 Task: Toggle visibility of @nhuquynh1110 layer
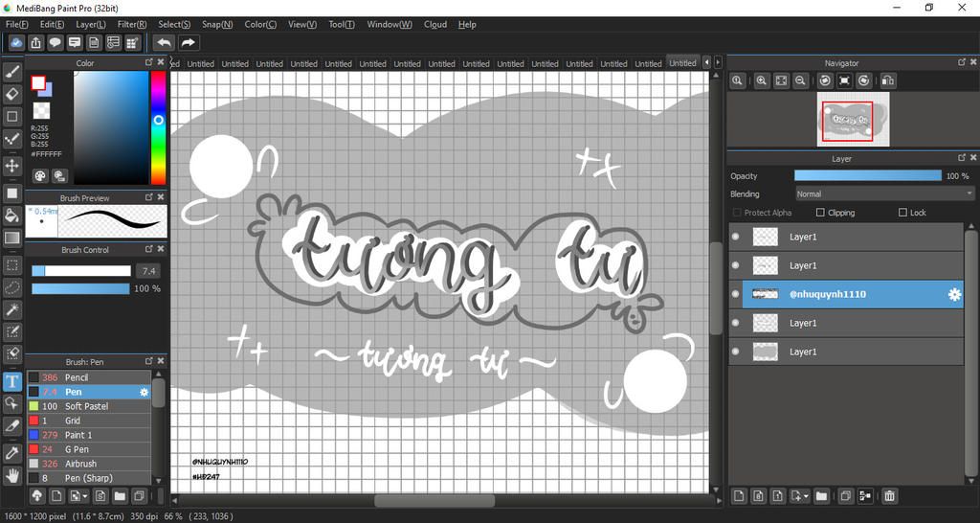tap(735, 295)
